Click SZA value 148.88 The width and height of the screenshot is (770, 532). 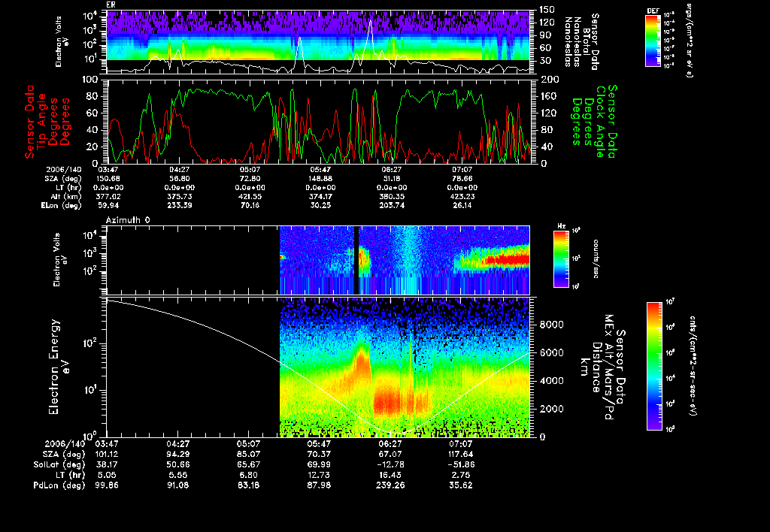[x=320, y=179]
